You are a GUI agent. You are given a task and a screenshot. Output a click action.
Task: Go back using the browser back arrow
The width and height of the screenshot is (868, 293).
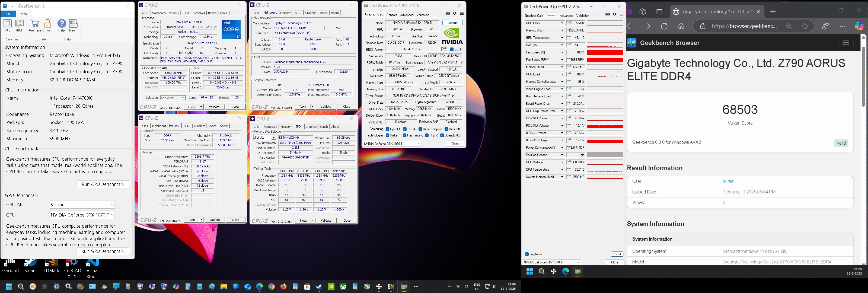[629, 26]
